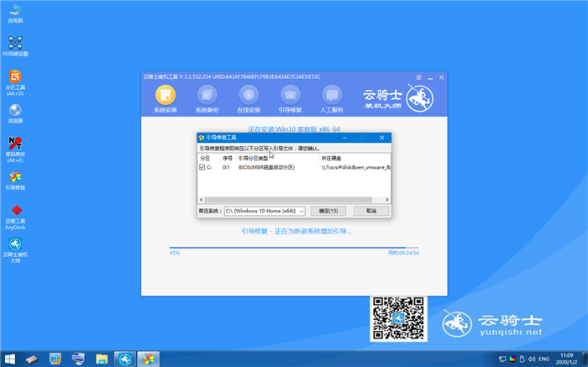The height and width of the screenshot is (367, 588).
Task: Switch to 引导修复工具 taskbar button
Action: pos(148,359)
